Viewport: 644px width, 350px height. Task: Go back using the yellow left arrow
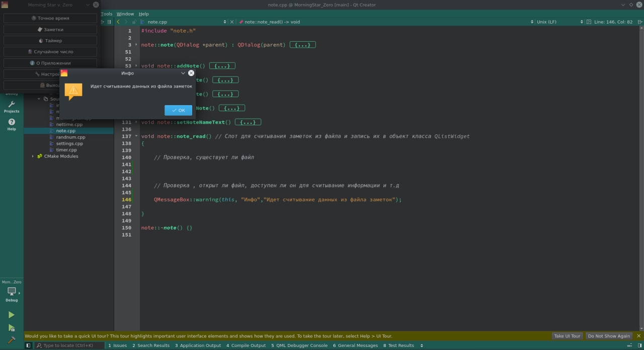pos(118,22)
